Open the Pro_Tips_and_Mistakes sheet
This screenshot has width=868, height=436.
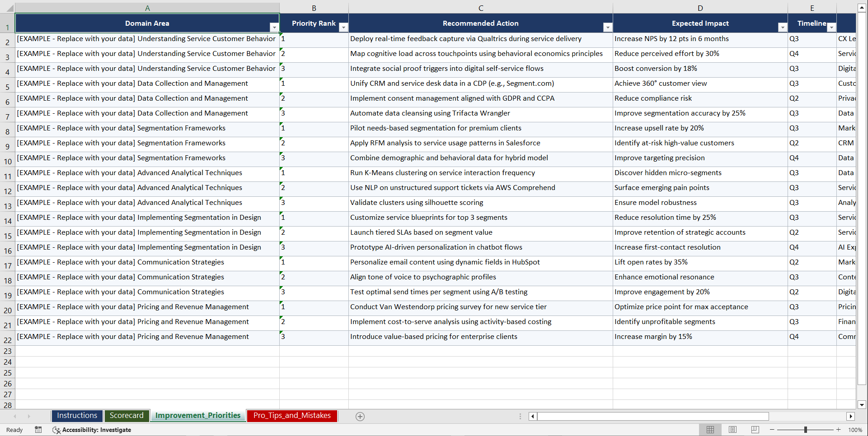pos(292,415)
